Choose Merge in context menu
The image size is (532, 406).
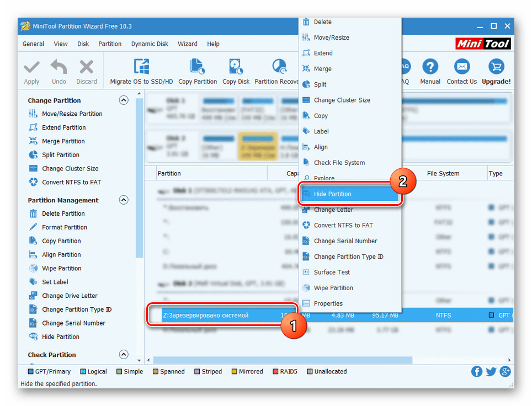pos(350,68)
